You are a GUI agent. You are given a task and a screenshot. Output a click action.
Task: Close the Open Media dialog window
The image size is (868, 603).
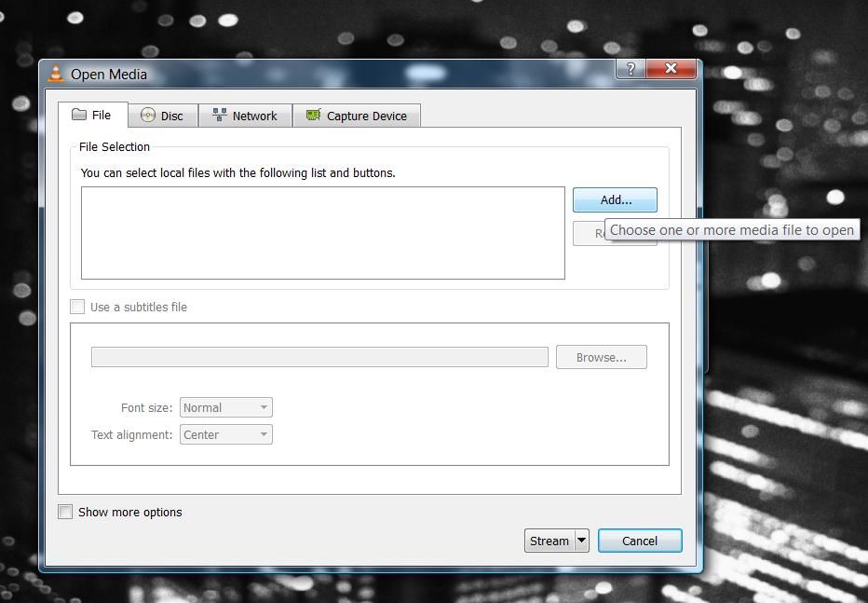(x=671, y=69)
